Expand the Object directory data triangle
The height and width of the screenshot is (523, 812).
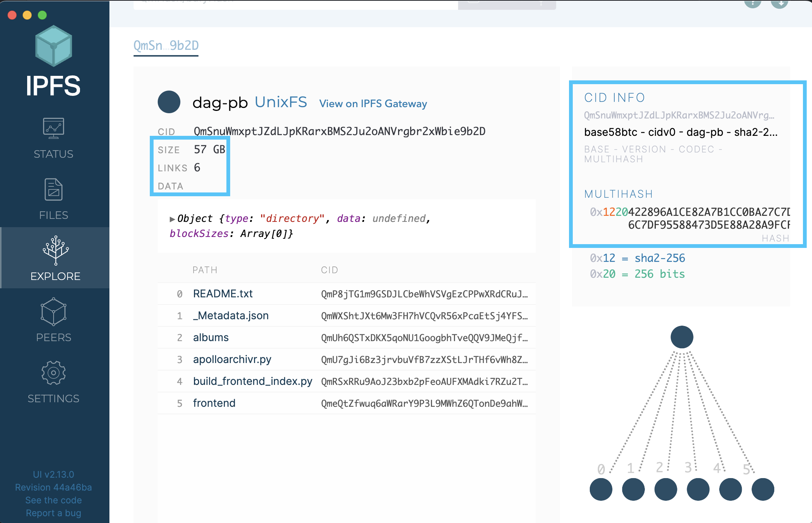click(172, 219)
